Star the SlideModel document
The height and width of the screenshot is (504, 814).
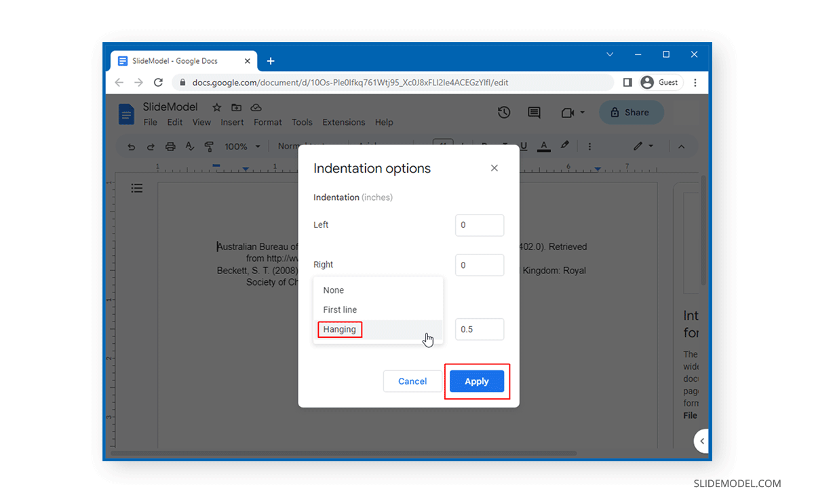[216, 107]
